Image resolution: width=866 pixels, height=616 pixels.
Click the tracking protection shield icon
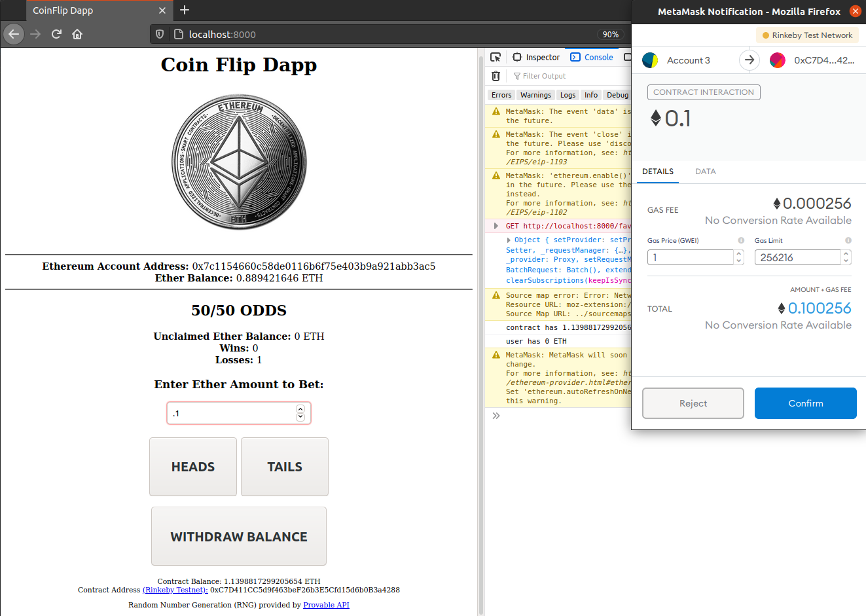pos(160,34)
